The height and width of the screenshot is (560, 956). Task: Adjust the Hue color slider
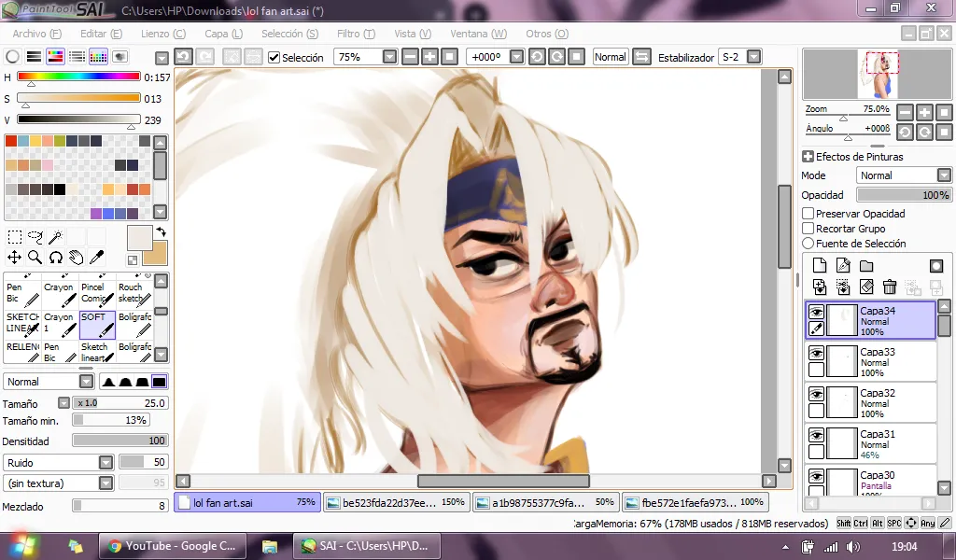[78, 77]
